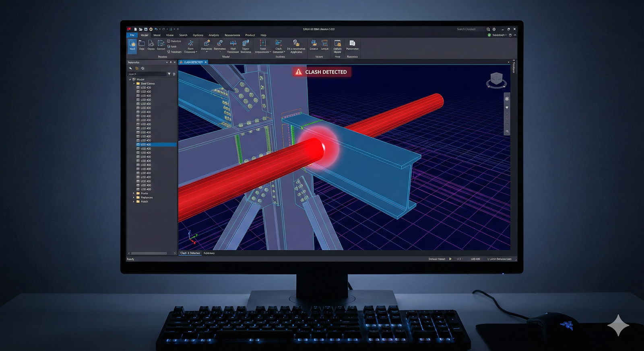
Task: Click the save icon in quick access toolbar
Action: point(146,29)
